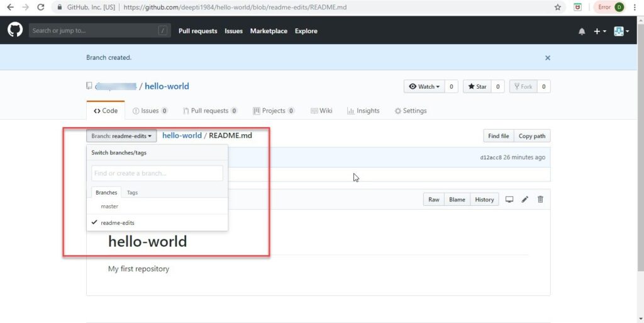Open file in GitHub Desktop icon
644x323 pixels.
[509, 200]
